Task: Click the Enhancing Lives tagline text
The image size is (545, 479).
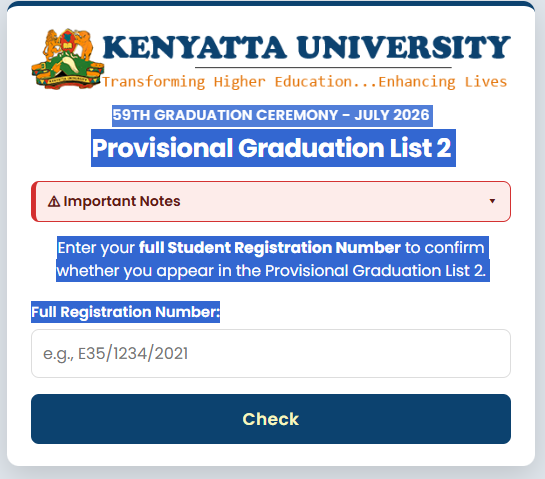Action: (442, 82)
